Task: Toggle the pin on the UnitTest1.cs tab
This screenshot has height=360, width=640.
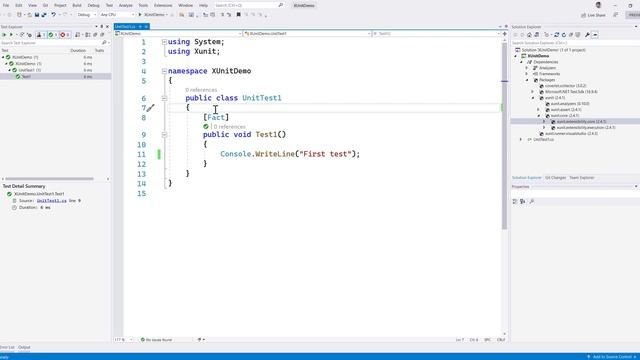Action: pos(140,27)
